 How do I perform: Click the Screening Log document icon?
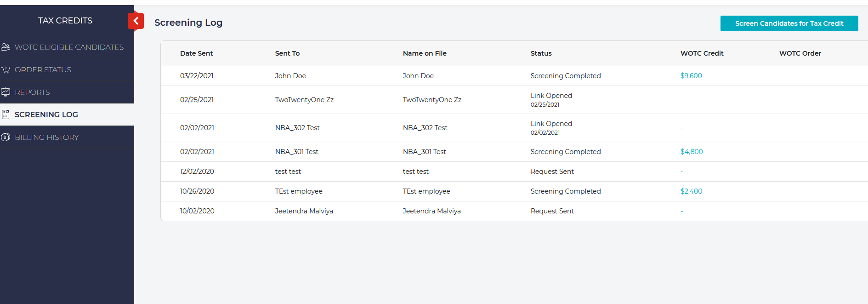pos(6,115)
